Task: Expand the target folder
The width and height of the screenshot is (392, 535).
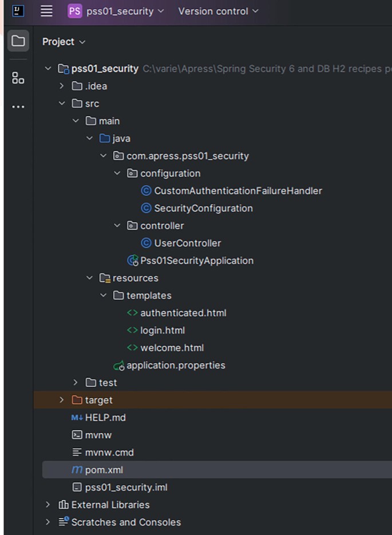Action: pos(62,401)
